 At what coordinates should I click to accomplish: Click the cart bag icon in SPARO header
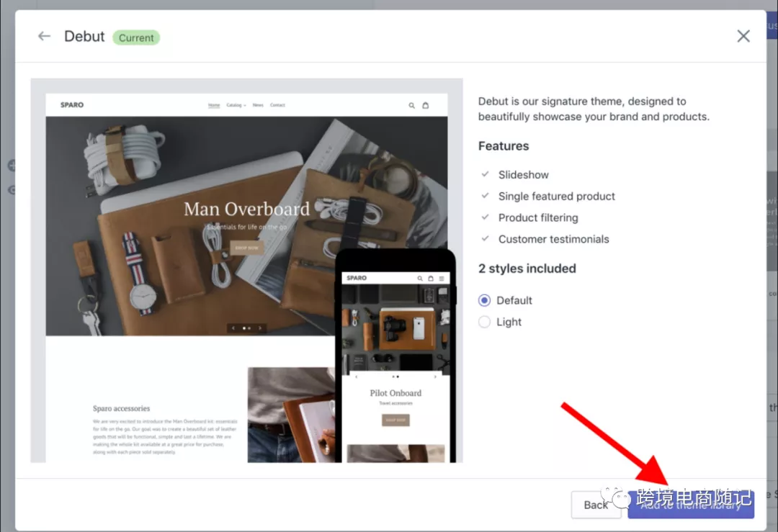(425, 104)
